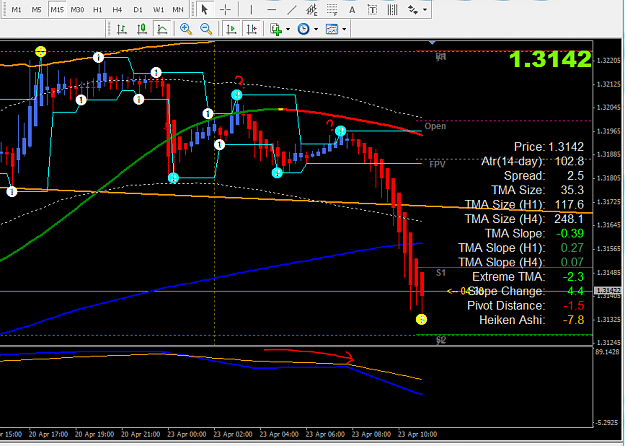
Task: Switch to the H4 timeframe
Action: 117,10
